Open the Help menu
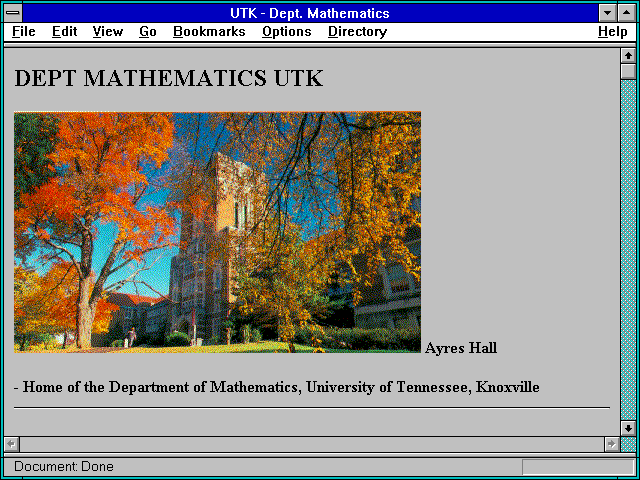Screen dimensions: 640x480 (x=613, y=32)
